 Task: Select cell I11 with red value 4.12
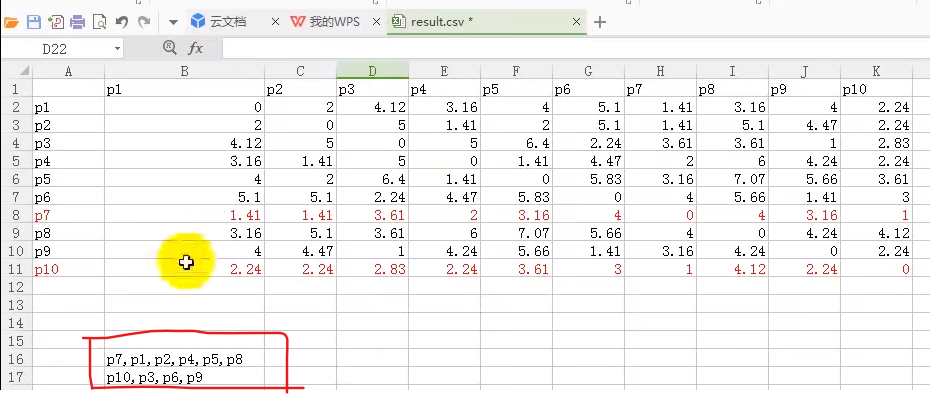[x=732, y=269]
